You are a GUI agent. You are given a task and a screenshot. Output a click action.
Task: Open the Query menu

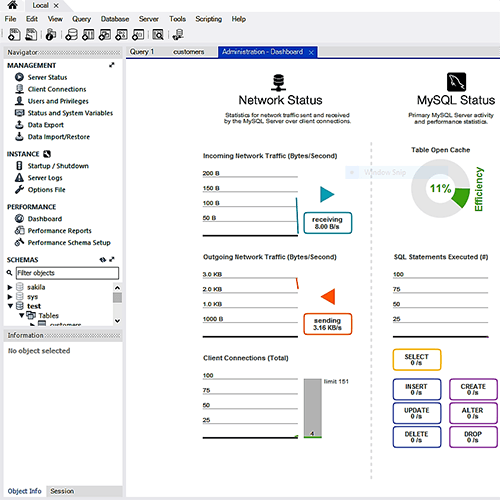(81, 19)
